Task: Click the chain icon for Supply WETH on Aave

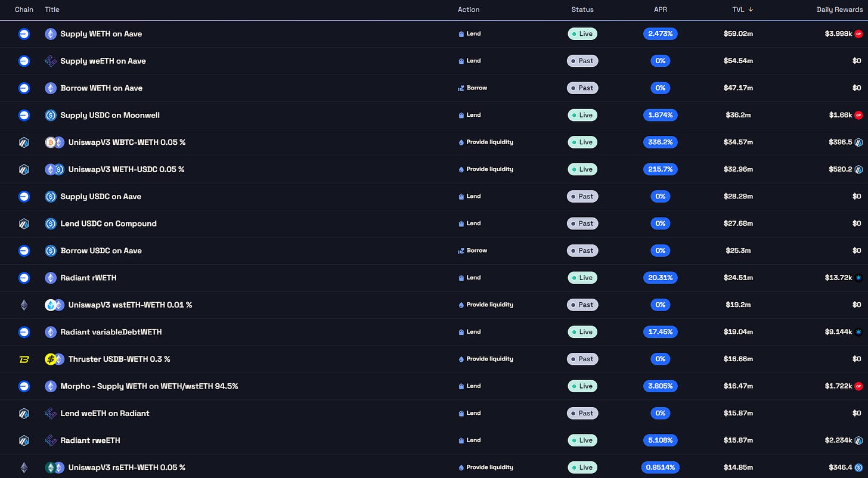Action: click(24, 34)
